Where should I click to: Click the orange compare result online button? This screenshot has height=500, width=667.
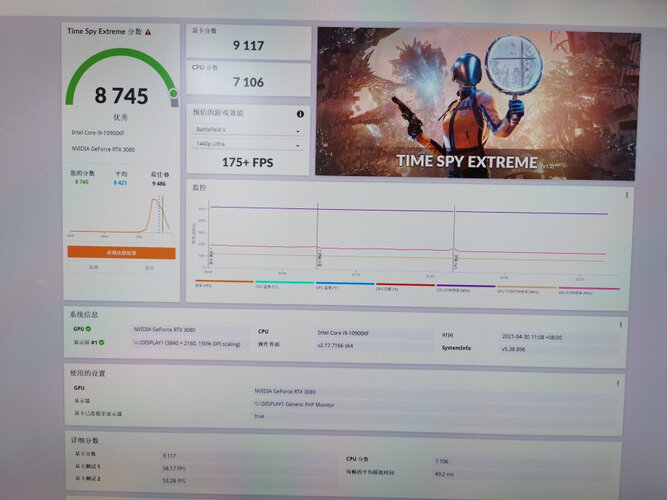click(x=121, y=253)
